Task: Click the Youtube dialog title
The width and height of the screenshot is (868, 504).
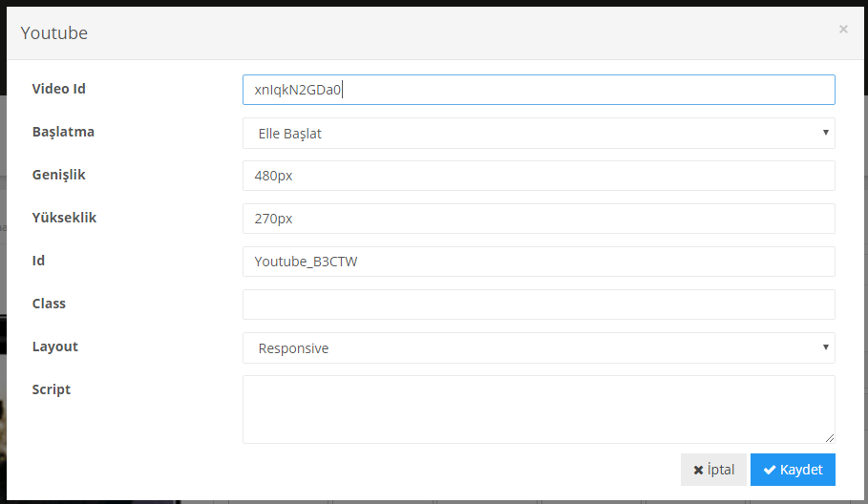Action: click(54, 33)
